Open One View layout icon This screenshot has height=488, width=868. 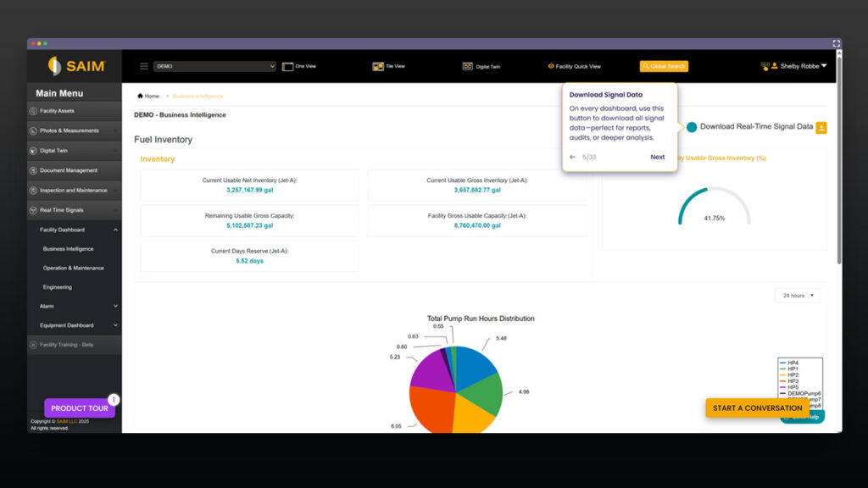click(x=287, y=66)
